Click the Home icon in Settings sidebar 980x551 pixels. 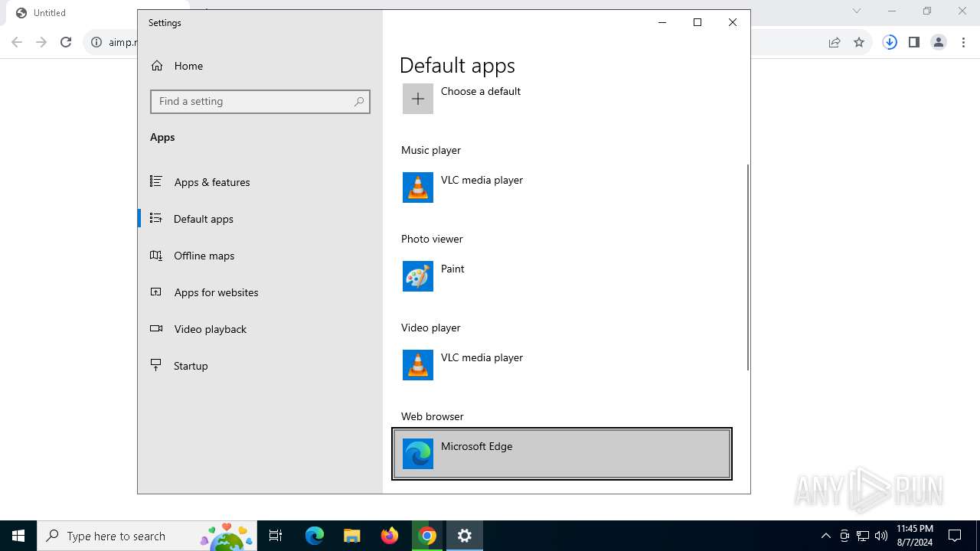click(157, 66)
